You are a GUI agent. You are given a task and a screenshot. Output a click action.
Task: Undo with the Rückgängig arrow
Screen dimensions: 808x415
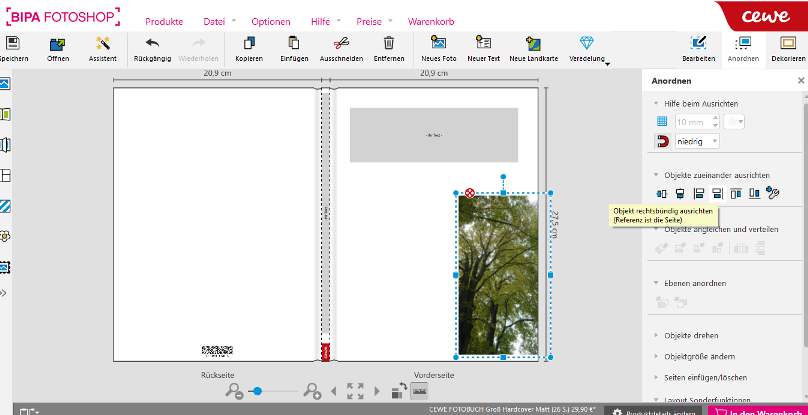tap(152, 43)
